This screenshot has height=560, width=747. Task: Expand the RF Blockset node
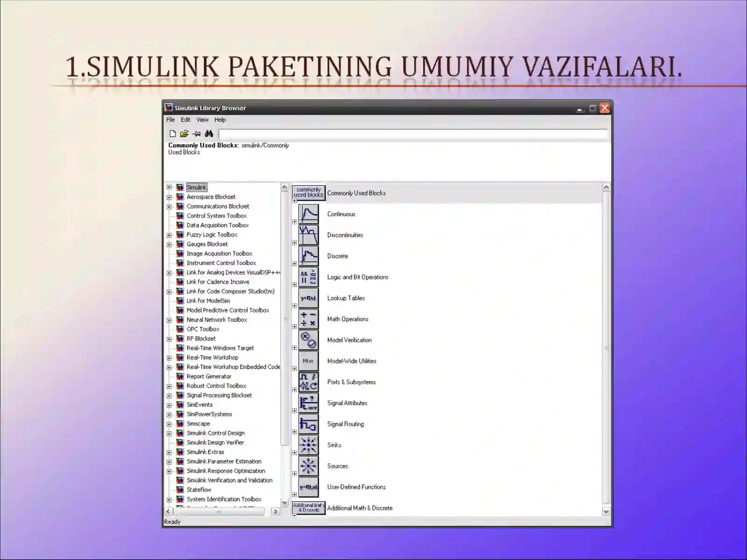click(x=169, y=339)
